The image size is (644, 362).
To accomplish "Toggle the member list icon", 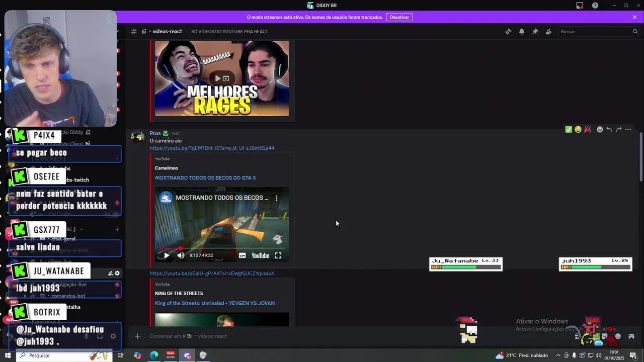I will [549, 31].
